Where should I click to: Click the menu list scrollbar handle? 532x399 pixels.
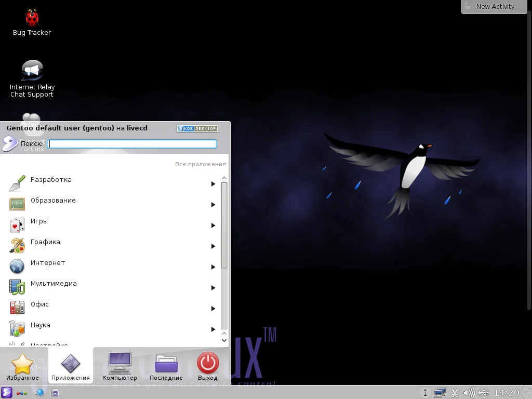point(224,225)
